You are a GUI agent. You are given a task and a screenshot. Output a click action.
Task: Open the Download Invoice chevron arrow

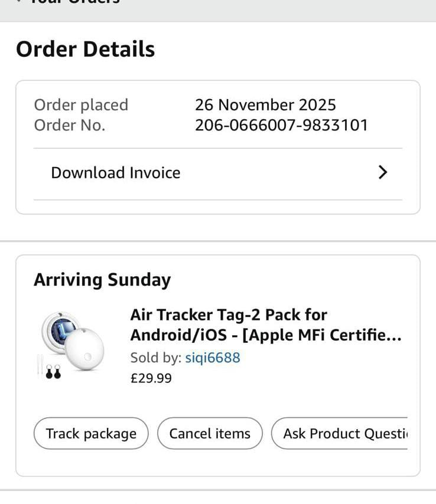383,172
